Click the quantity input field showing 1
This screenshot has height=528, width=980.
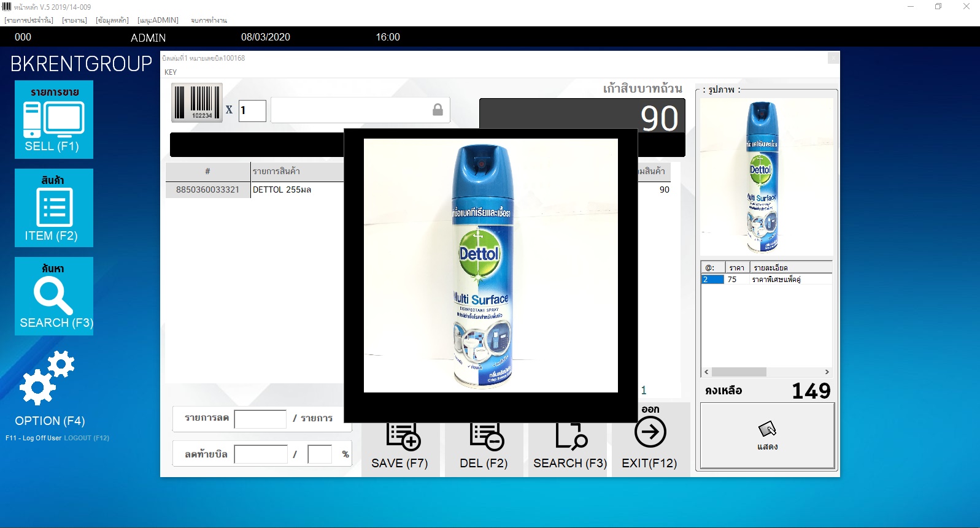(252, 110)
